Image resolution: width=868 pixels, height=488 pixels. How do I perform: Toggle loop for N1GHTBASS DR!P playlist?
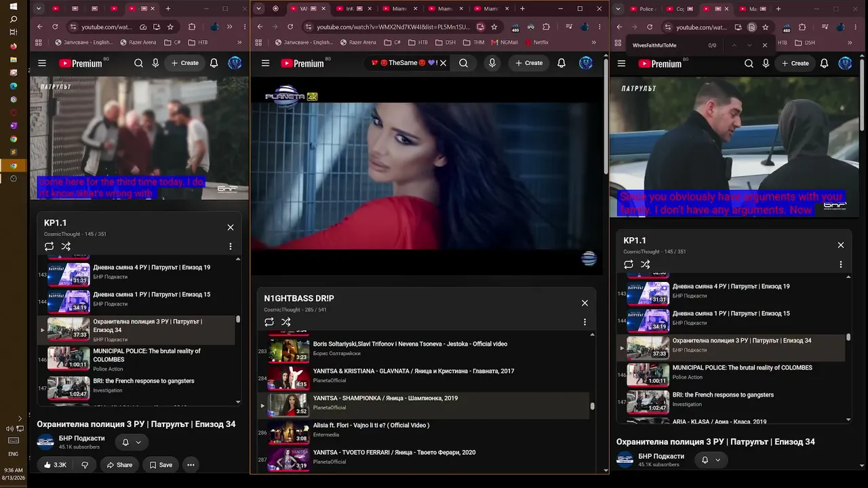tap(269, 322)
